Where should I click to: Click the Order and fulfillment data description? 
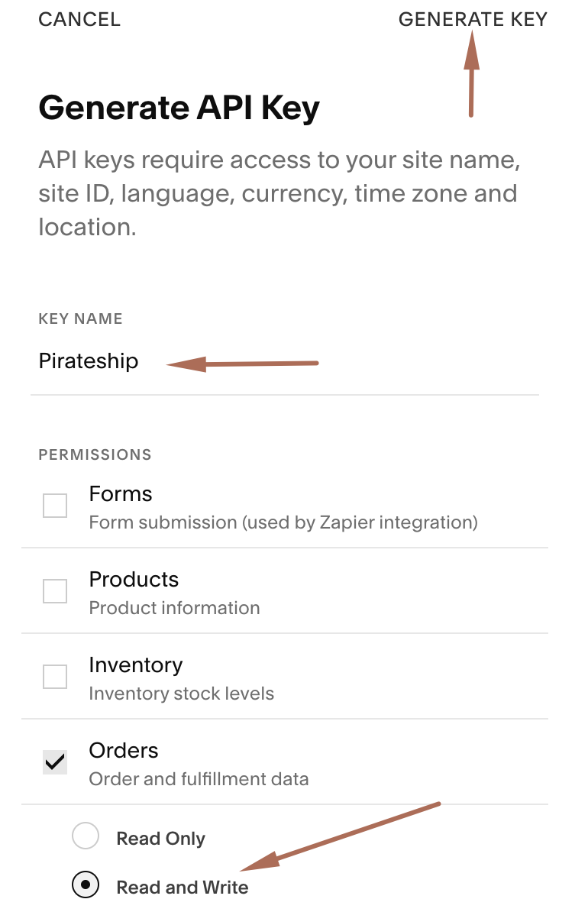pyautogui.click(x=199, y=780)
